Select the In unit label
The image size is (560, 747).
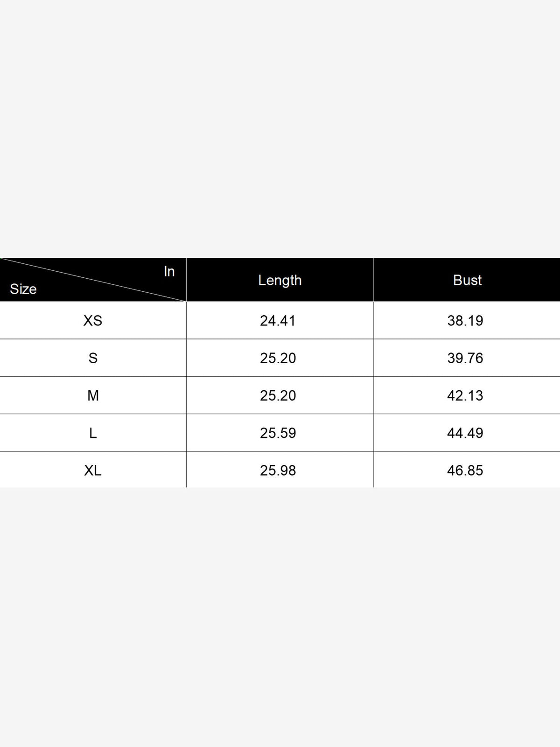169,271
